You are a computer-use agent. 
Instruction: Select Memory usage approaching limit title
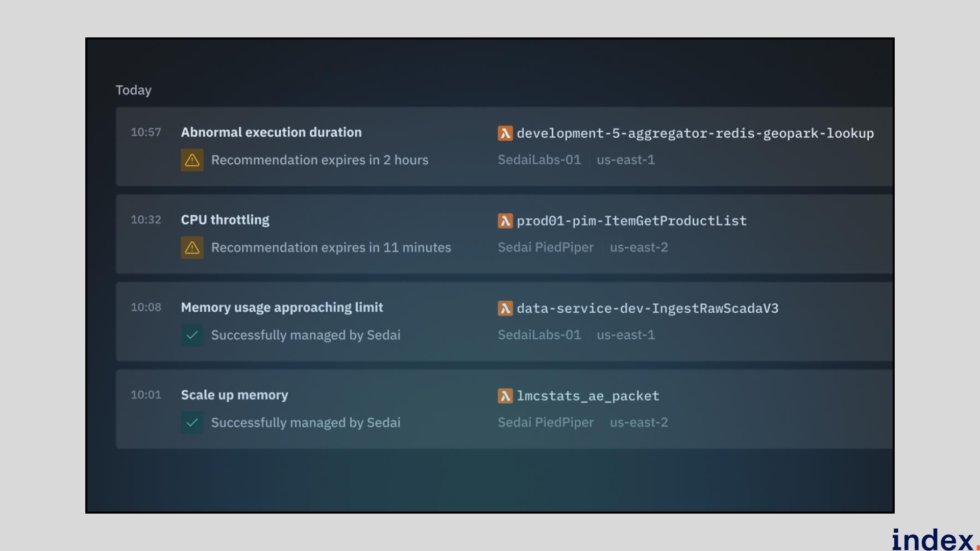click(282, 307)
